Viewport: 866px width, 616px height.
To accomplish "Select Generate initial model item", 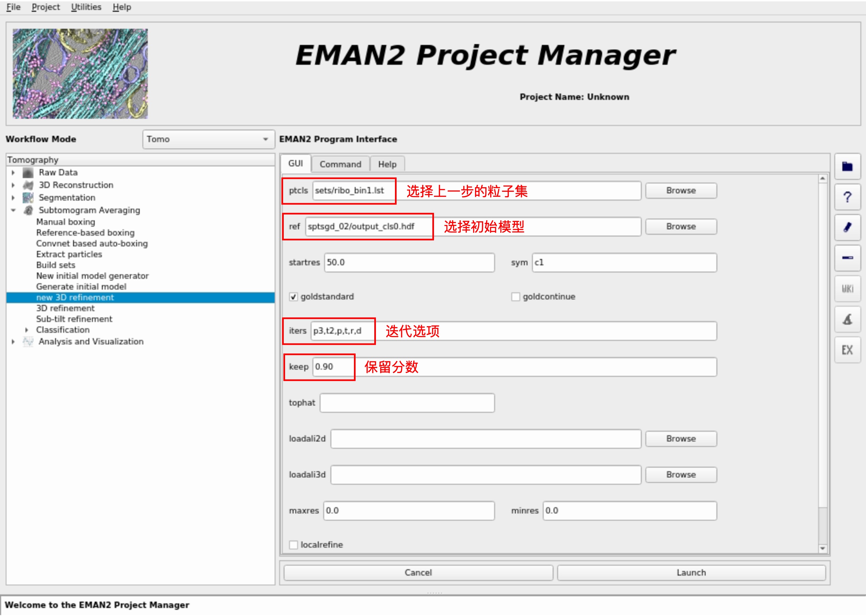I will pos(81,287).
